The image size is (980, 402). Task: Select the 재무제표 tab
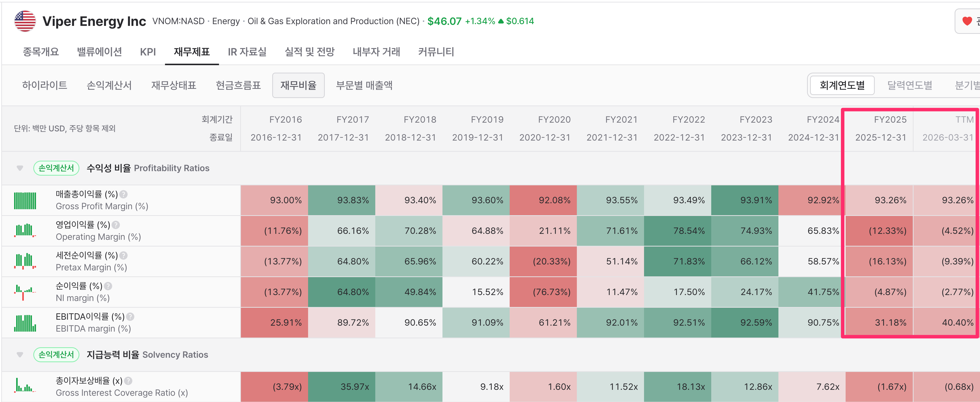click(192, 52)
